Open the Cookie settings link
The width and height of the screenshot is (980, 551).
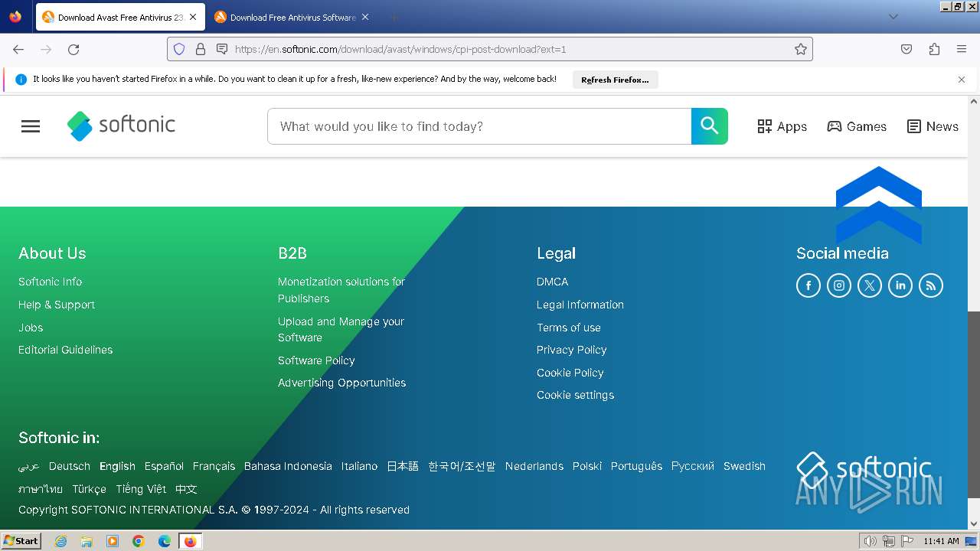pyautogui.click(x=575, y=395)
